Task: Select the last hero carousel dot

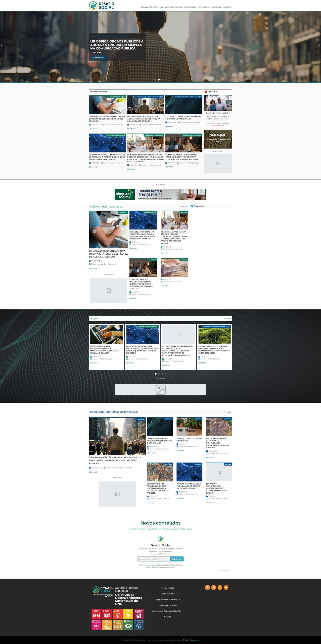Action: tap(166, 79)
